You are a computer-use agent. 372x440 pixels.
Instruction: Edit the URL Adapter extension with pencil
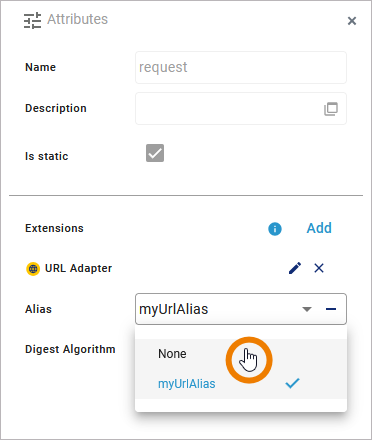295,268
